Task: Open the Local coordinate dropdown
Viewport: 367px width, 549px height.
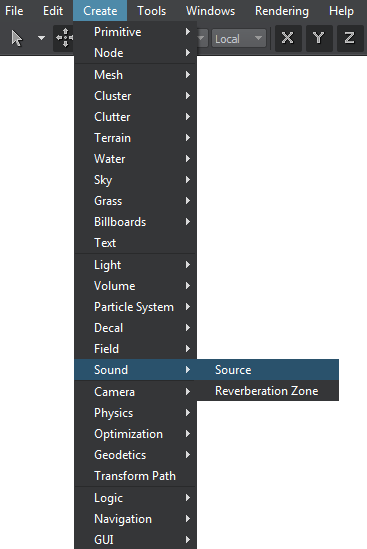Action: pyautogui.click(x=238, y=38)
